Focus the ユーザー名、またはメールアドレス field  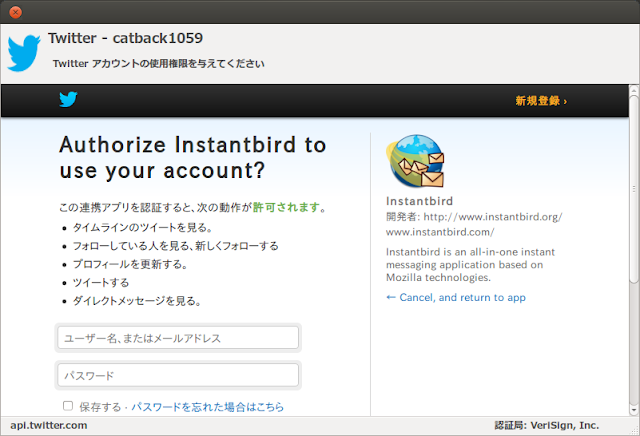178,338
